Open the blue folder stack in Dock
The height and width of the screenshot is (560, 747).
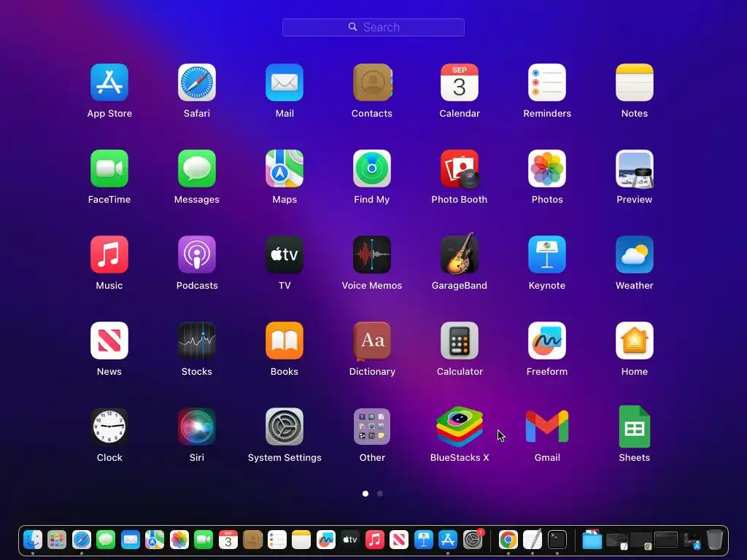(592, 540)
